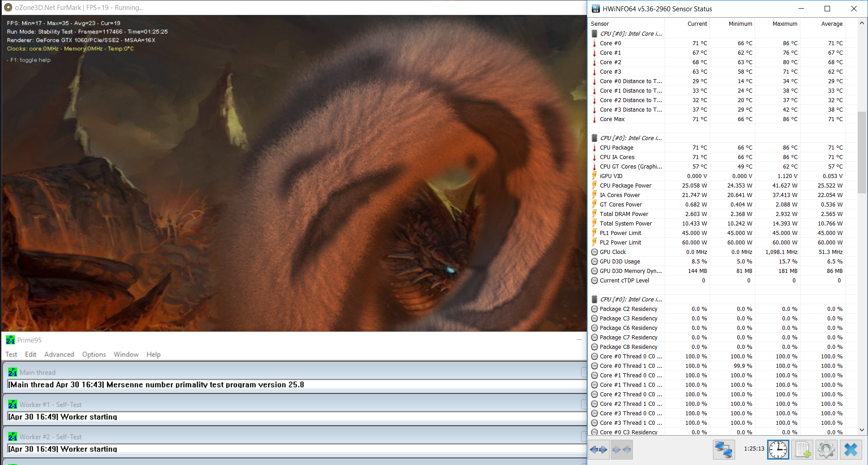
Task: Open the Help menu in Prime95
Action: pos(153,354)
